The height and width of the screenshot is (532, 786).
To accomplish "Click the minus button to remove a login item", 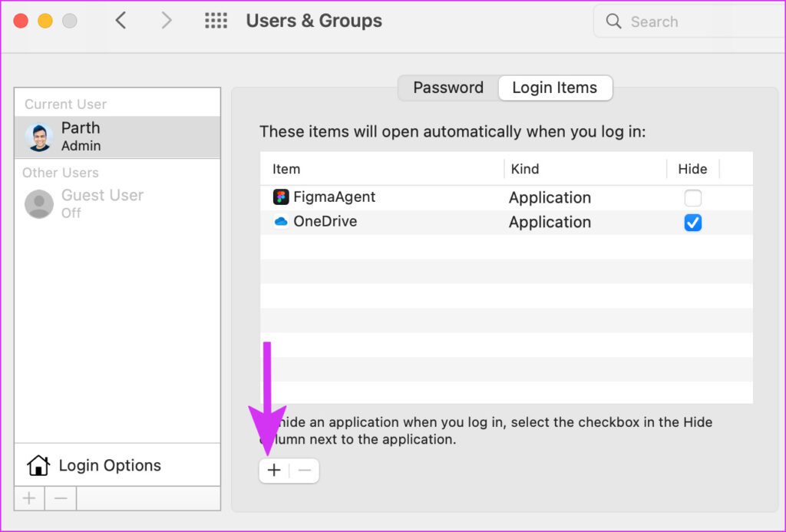I will pos(304,470).
